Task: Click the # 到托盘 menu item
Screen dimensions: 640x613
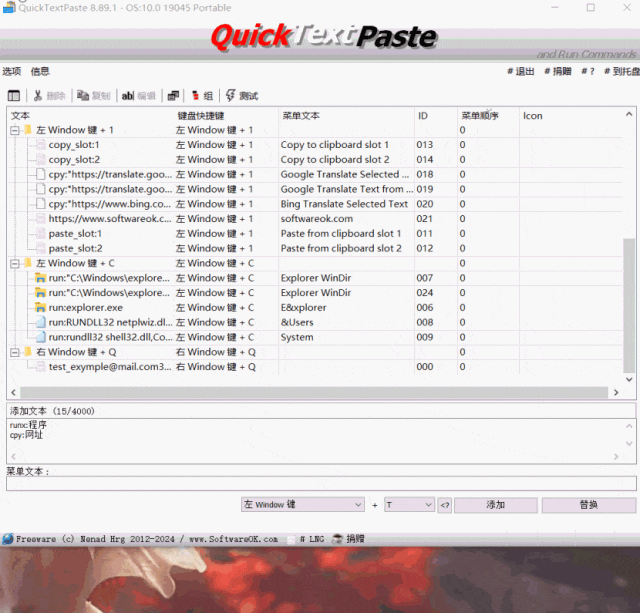Action: coord(622,71)
